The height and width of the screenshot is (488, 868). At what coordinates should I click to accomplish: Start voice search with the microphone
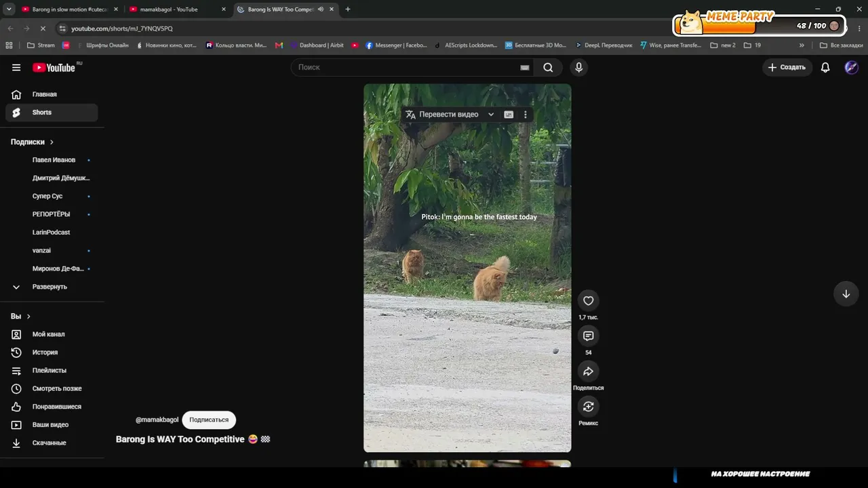coord(578,67)
